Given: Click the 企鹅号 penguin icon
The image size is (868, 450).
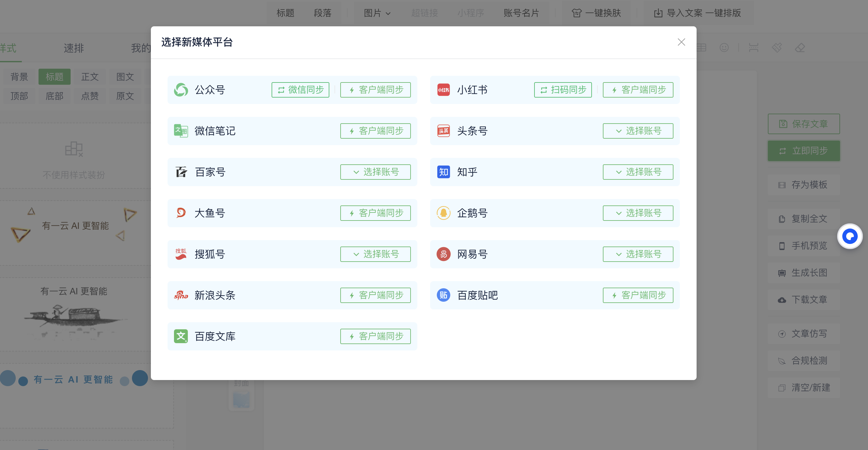Looking at the screenshot, I should [443, 213].
